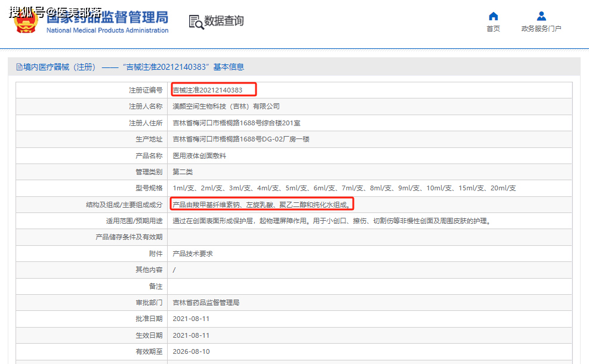Image resolution: width=589 pixels, height=364 pixels.
Task: Click the National Medical Products Administration title
Action: (107, 30)
